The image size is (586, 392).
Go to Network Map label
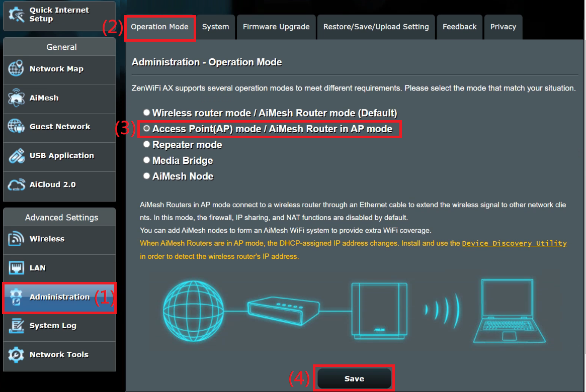[56, 69]
